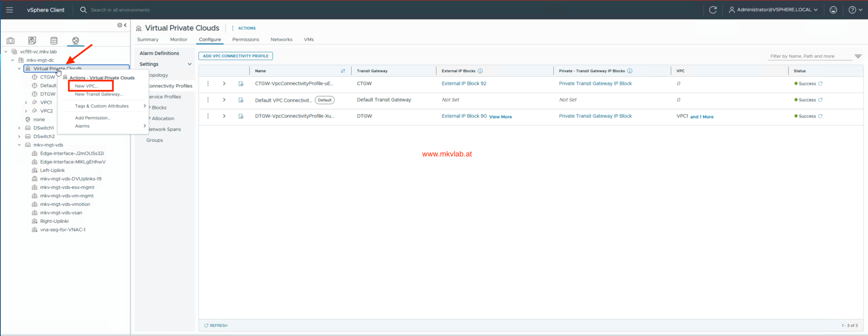This screenshot has height=336, width=868.
Task: Sort the table by Name column icon
Action: 343,71
